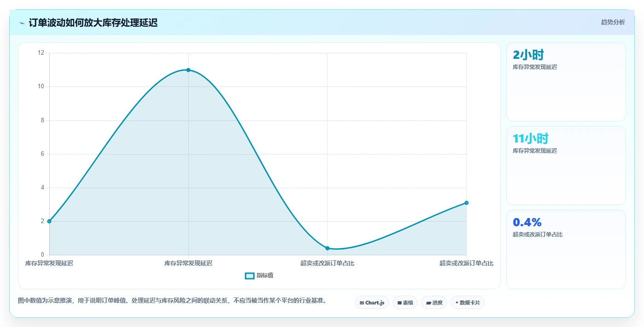
Task: Click the first data point at value 2
Action: pyautogui.click(x=49, y=221)
